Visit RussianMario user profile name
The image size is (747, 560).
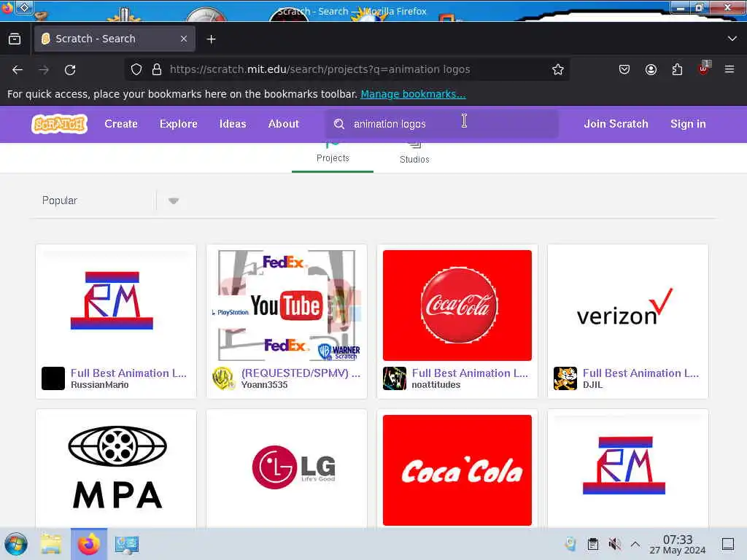click(99, 385)
